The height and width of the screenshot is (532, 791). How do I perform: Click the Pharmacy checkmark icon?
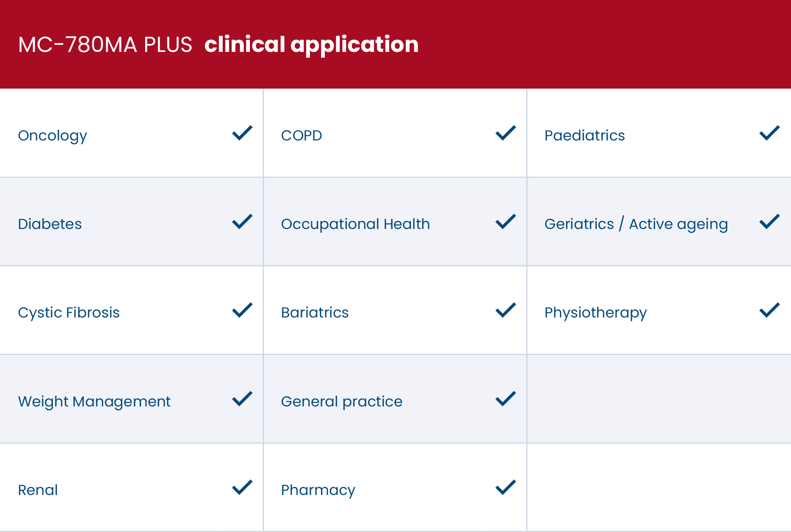pyautogui.click(x=506, y=487)
